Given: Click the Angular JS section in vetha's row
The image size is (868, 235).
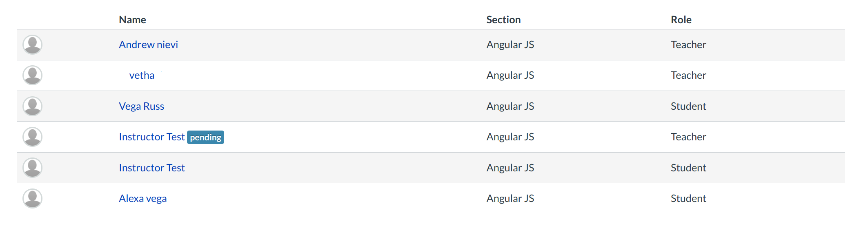Looking at the screenshot, I should point(510,75).
